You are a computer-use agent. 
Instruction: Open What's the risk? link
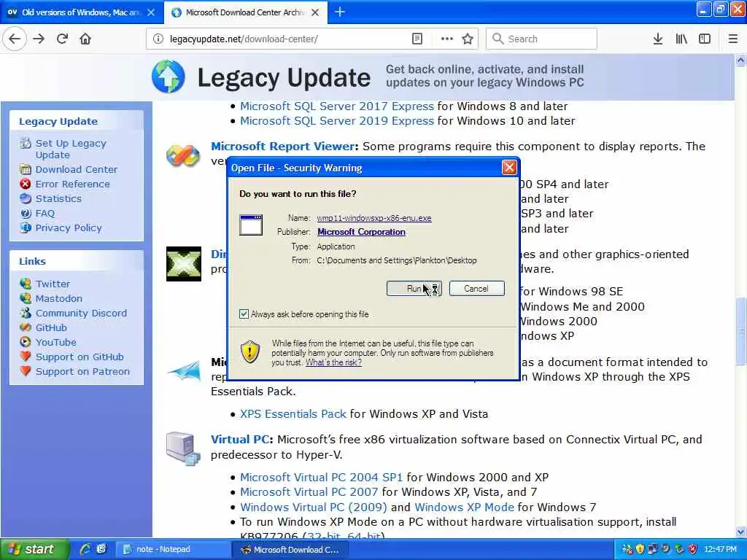[x=333, y=362]
